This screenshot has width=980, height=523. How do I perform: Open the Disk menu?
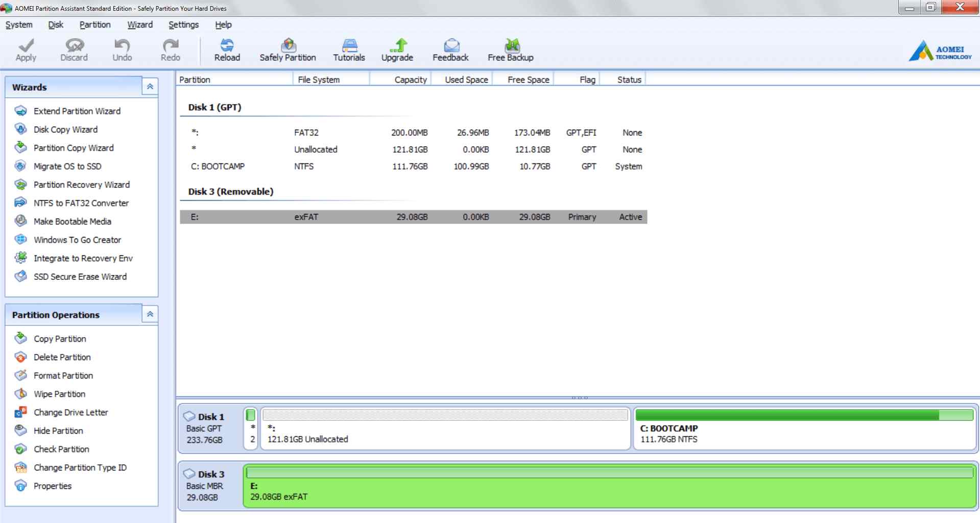56,25
